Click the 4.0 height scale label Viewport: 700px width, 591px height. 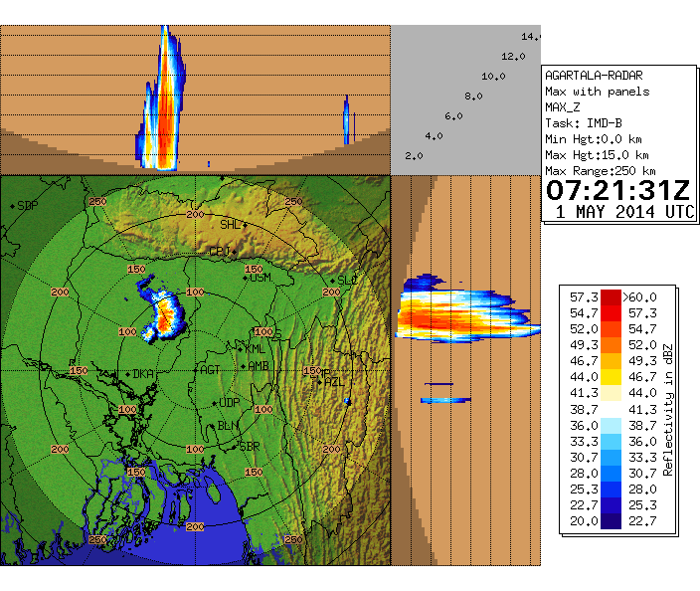(434, 136)
